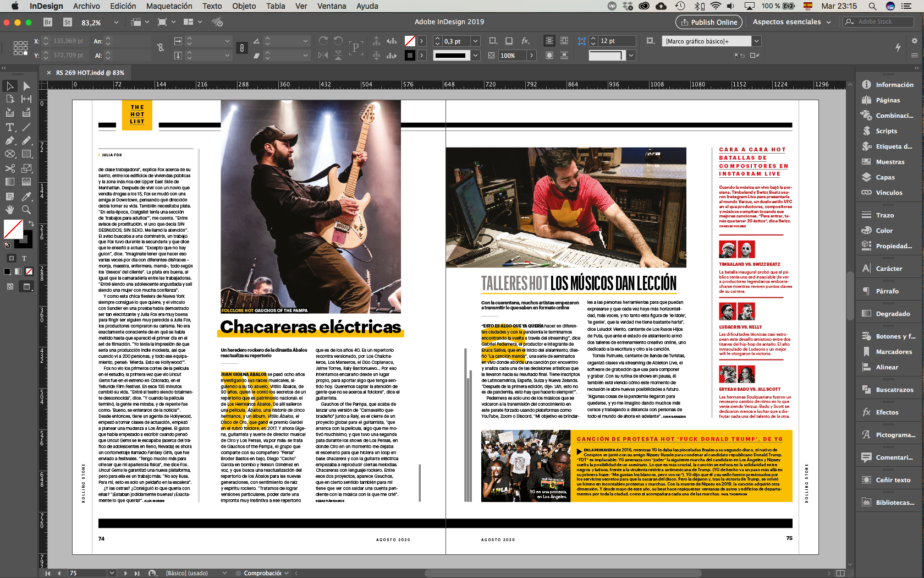
Task: Select the Pencil tool
Action: coord(26,140)
